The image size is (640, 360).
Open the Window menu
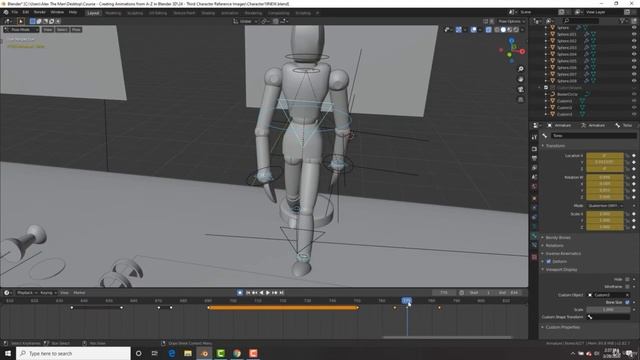[57, 12]
